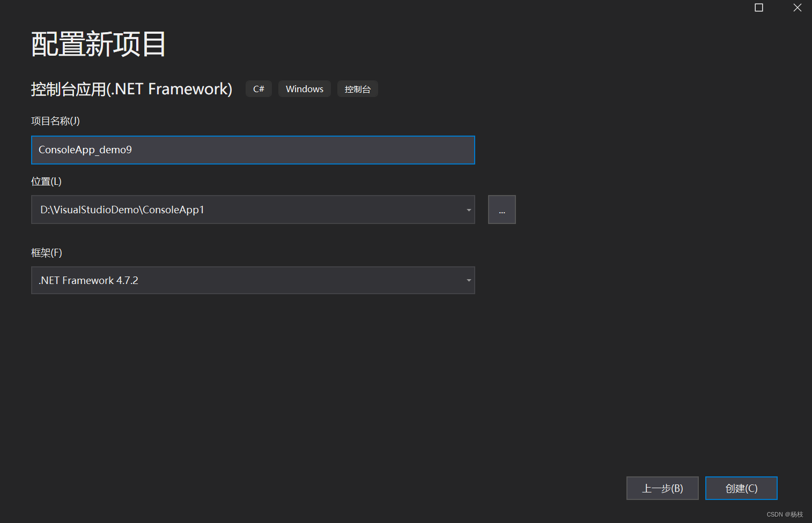Open the .NET Framework 4.7.2 dropdown
The image size is (812, 523).
tap(253, 280)
